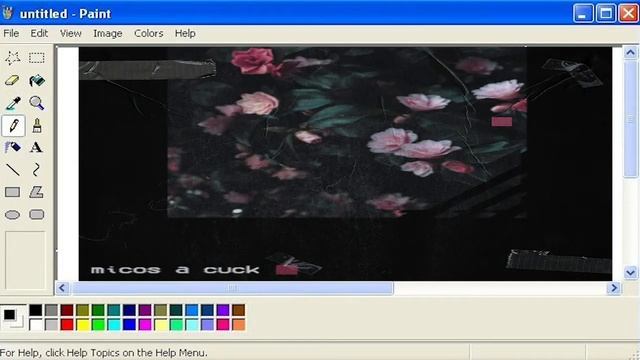Open the Colors menu
Image resolution: width=640 pixels, height=360 pixels.
tap(149, 33)
